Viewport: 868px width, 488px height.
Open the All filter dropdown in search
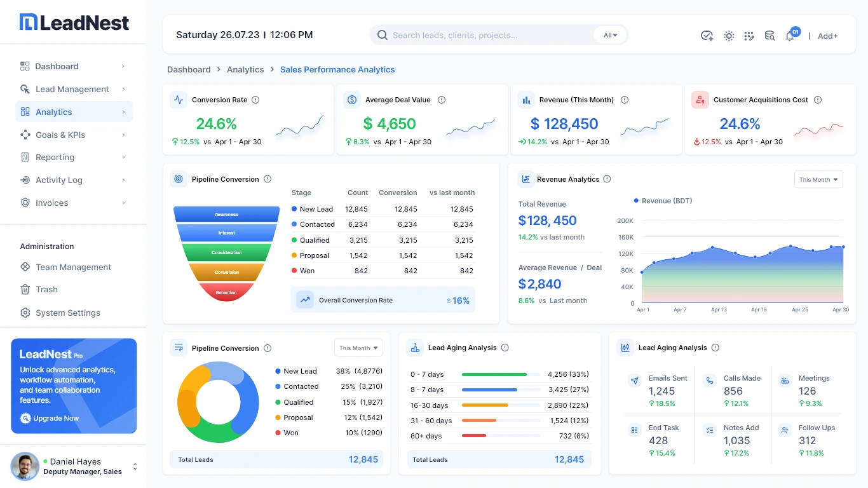pos(610,35)
